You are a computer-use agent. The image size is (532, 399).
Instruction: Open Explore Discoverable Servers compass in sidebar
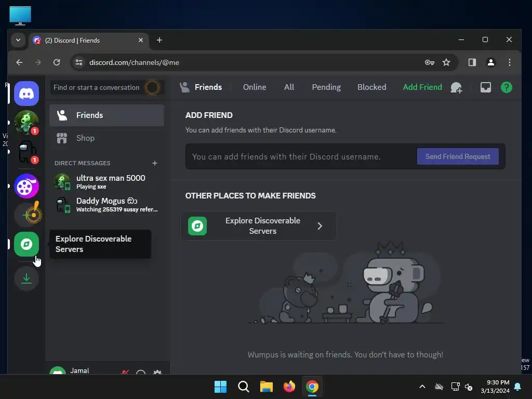[26, 244]
